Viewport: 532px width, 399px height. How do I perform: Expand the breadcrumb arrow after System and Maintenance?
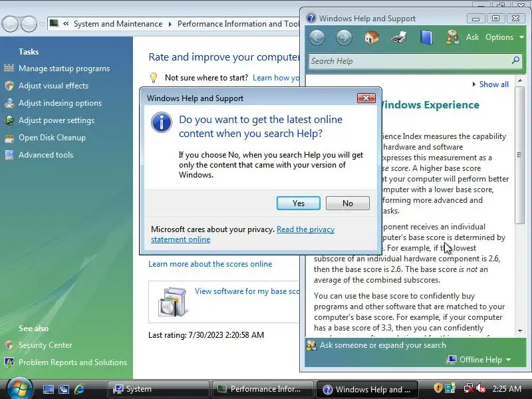click(x=170, y=24)
